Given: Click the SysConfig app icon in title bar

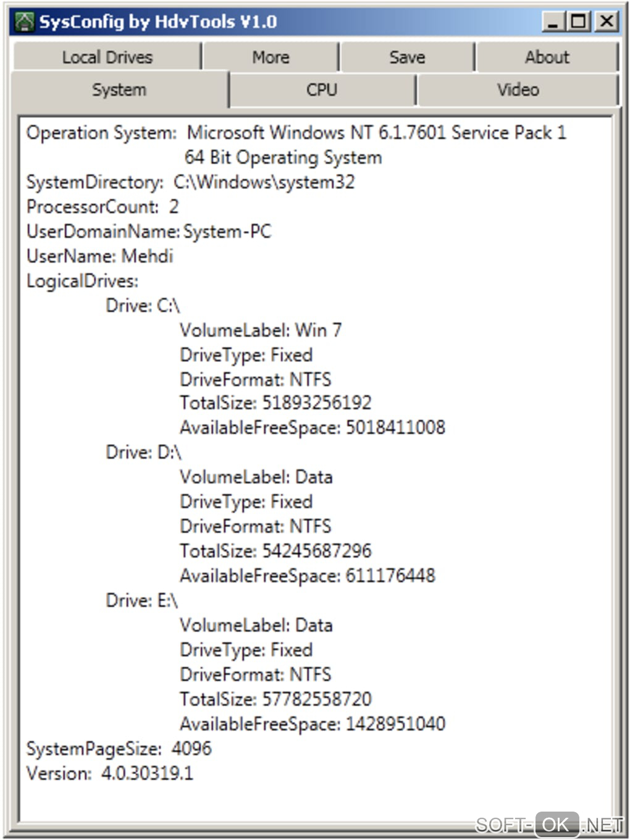Looking at the screenshot, I should coord(25,22).
